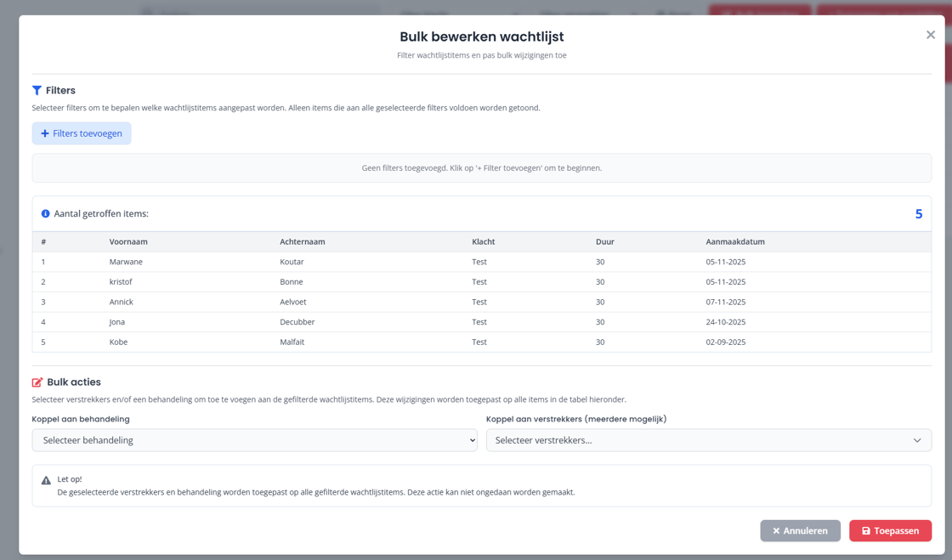Click the blue funnel Filters icon

(x=37, y=90)
